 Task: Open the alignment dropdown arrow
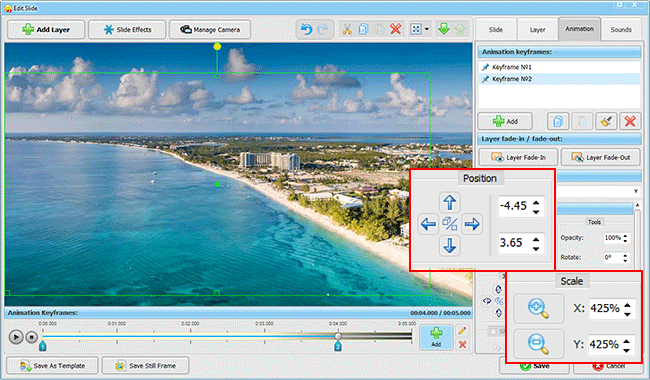427,29
